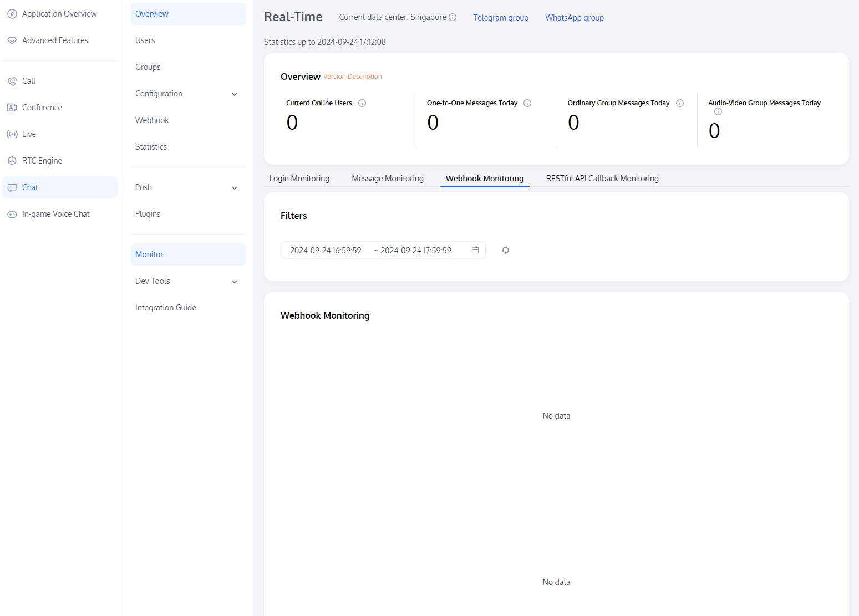The width and height of the screenshot is (859, 616).
Task: Open the RESTful API Callback Monitoring tab
Action: tap(602, 179)
